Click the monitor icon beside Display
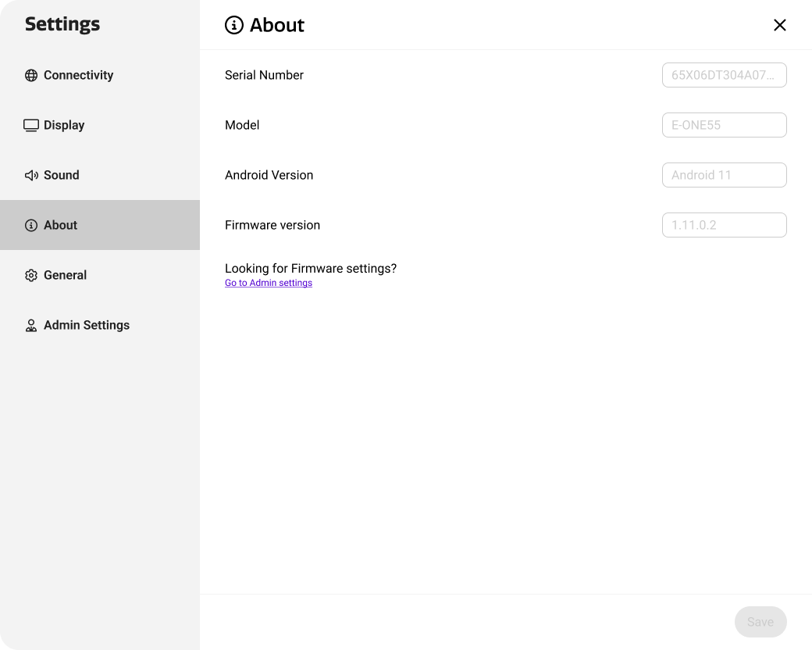The height and width of the screenshot is (650, 812). tap(31, 126)
